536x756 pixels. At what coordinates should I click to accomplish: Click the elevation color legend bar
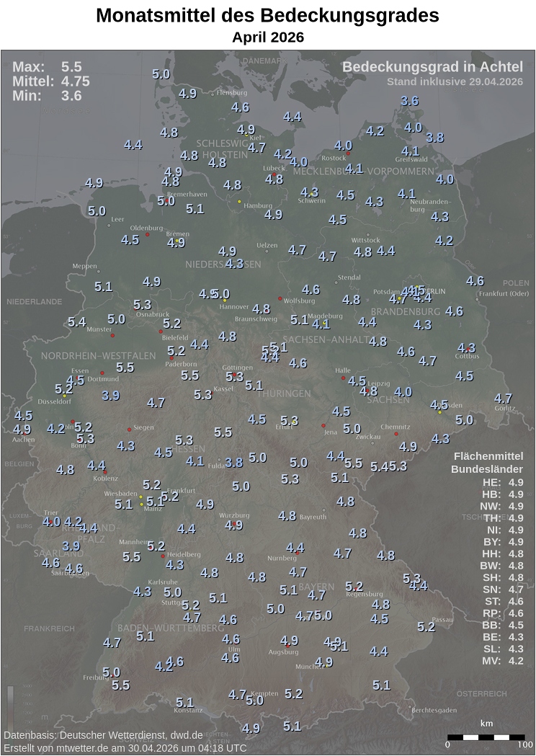click(10, 703)
